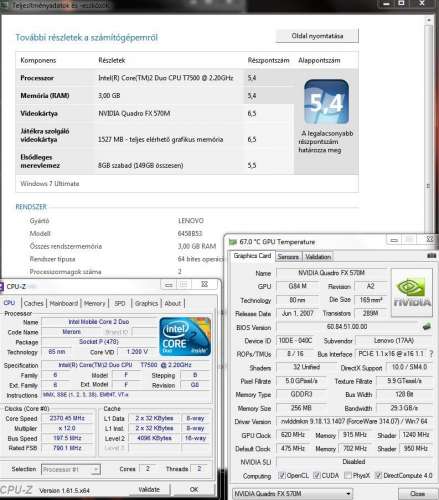Click the scrollbar up arrow in performance window
The width and height of the screenshot is (439, 500).
[x=429, y=20]
